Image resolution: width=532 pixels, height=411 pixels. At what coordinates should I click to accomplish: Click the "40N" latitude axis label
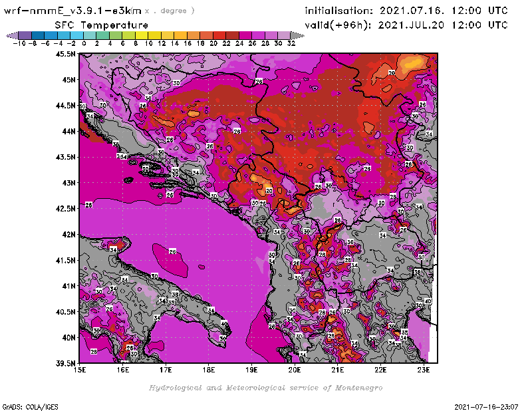point(68,338)
